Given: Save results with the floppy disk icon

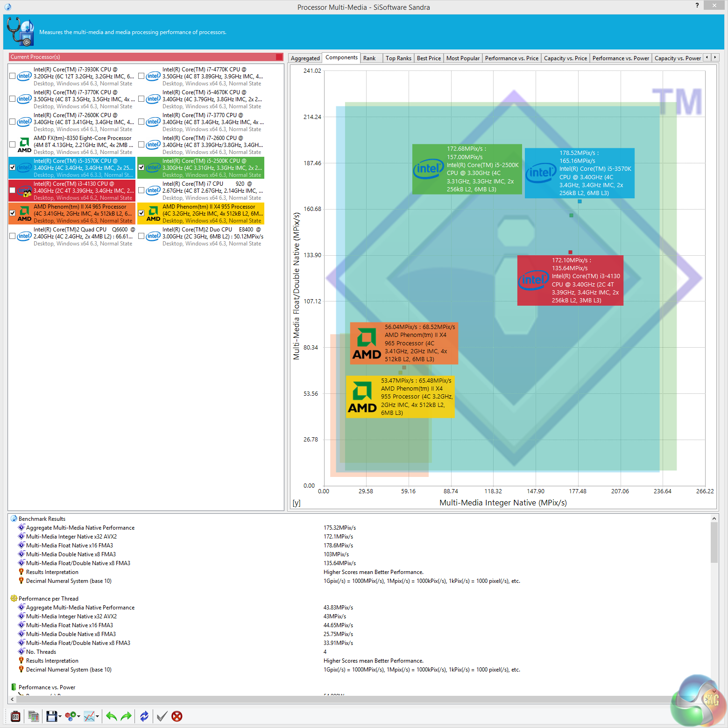Looking at the screenshot, I should (x=51, y=716).
